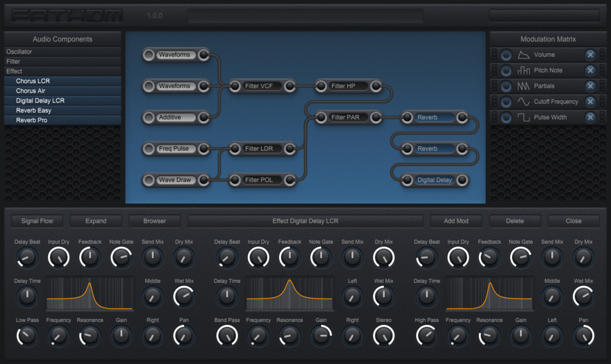Choose Digital Delay LCR from effects list
This screenshot has width=611, height=364.
(x=62, y=100)
